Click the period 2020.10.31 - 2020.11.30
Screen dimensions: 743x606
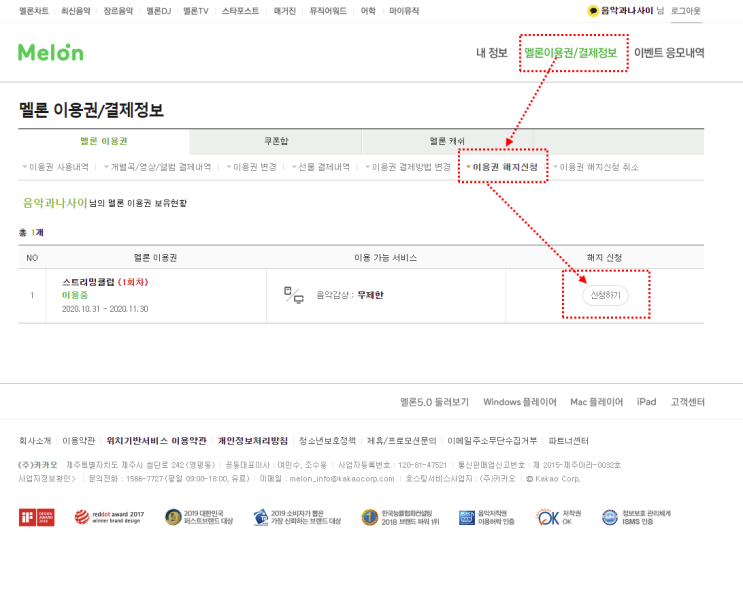(105, 309)
